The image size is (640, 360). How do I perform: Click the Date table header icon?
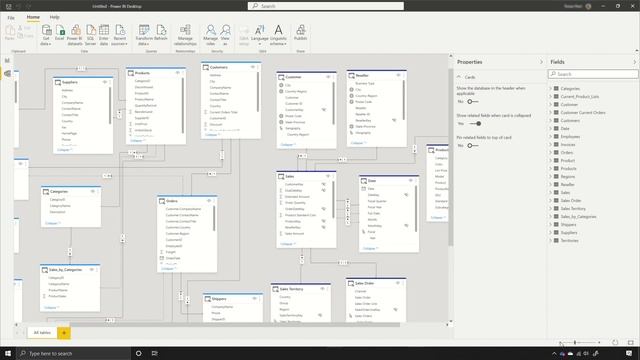coord(363,181)
